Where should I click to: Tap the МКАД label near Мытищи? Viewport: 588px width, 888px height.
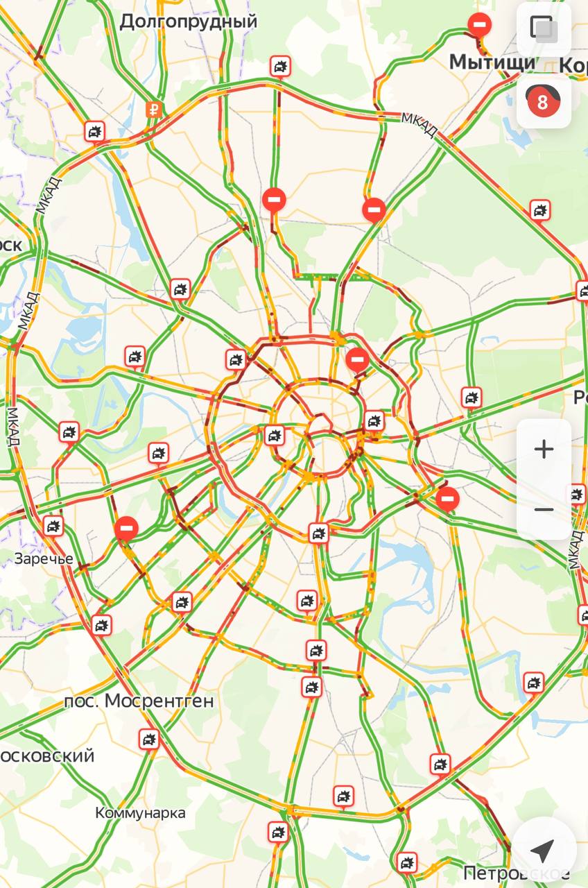point(420,126)
